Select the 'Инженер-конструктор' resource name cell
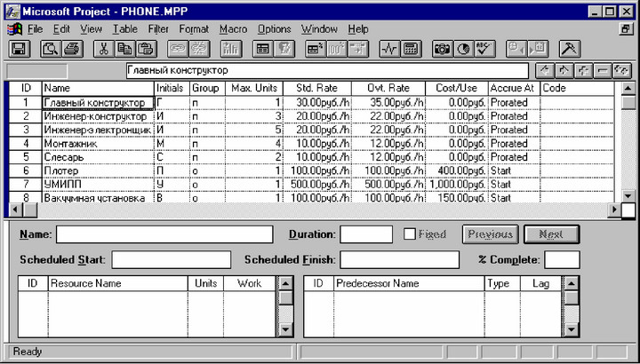Image resolution: width=640 pixels, height=364 pixels. (x=98, y=116)
